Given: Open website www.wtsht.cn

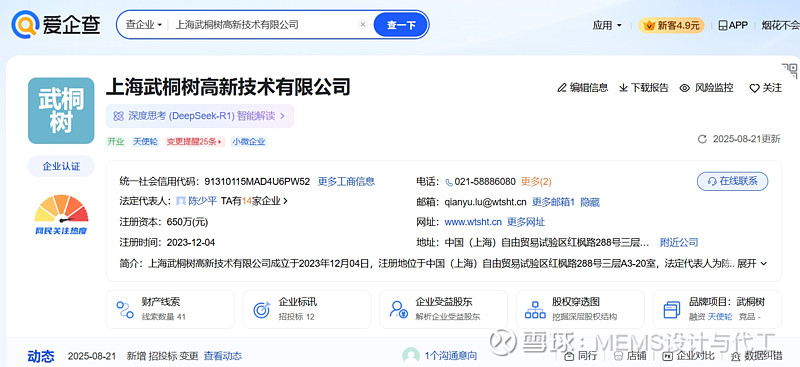Looking at the screenshot, I should (x=473, y=222).
